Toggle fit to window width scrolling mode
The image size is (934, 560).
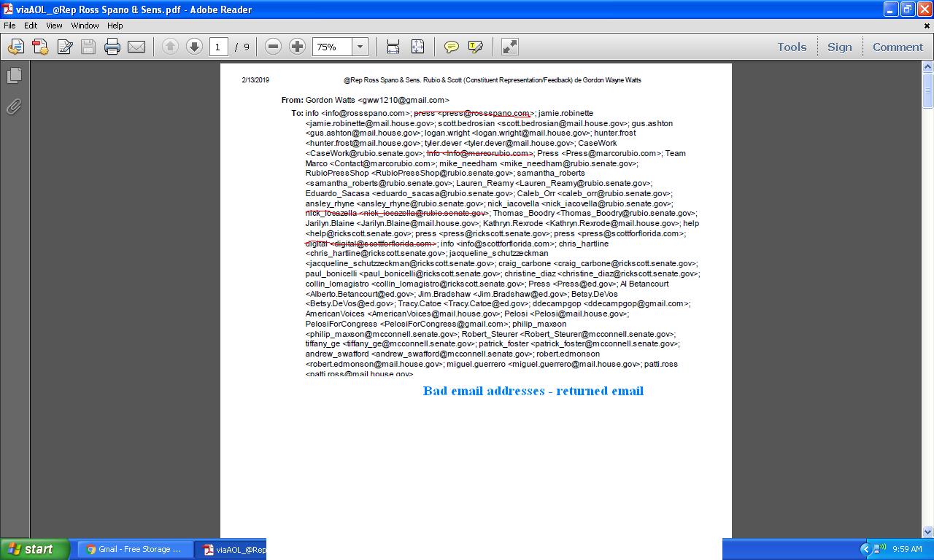point(393,47)
